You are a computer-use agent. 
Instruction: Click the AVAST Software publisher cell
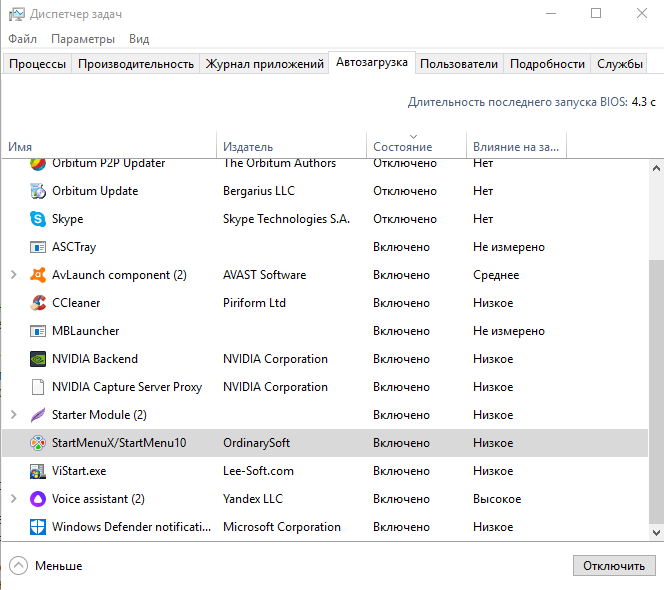point(265,275)
